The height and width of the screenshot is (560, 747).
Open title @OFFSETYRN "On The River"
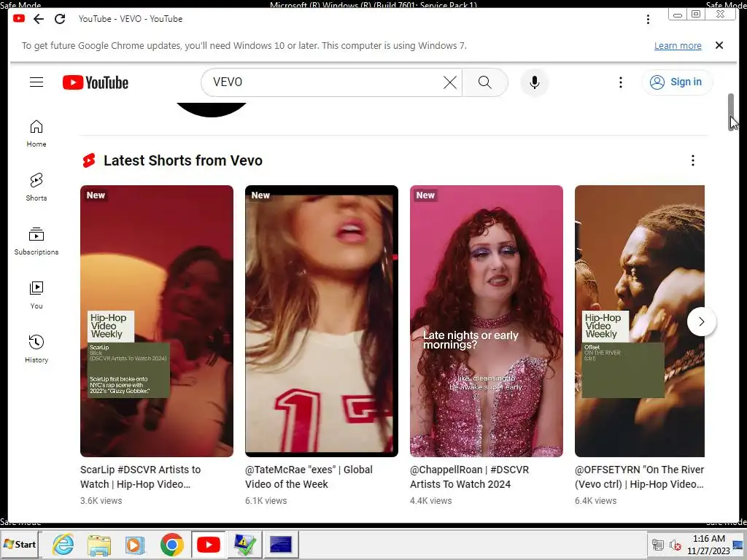(x=639, y=477)
